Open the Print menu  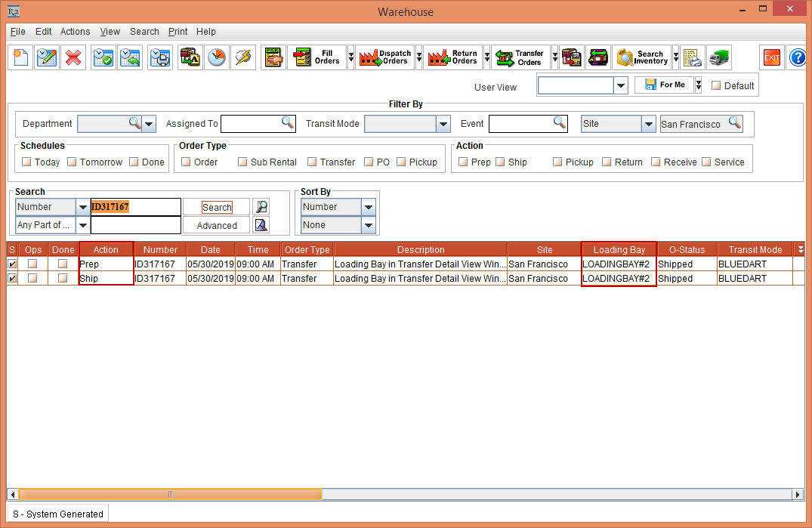click(x=178, y=32)
